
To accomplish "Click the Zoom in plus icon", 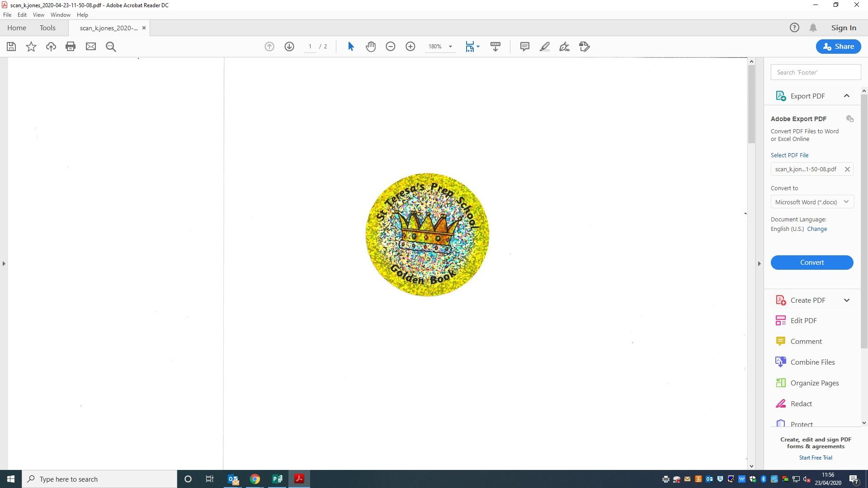I will pos(410,47).
